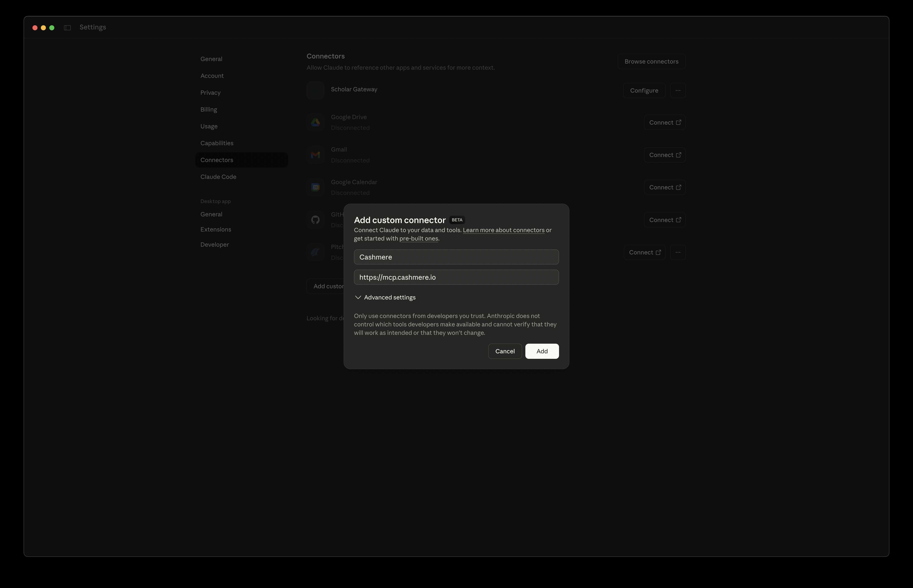Click Browse connectors button

(x=651, y=61)
